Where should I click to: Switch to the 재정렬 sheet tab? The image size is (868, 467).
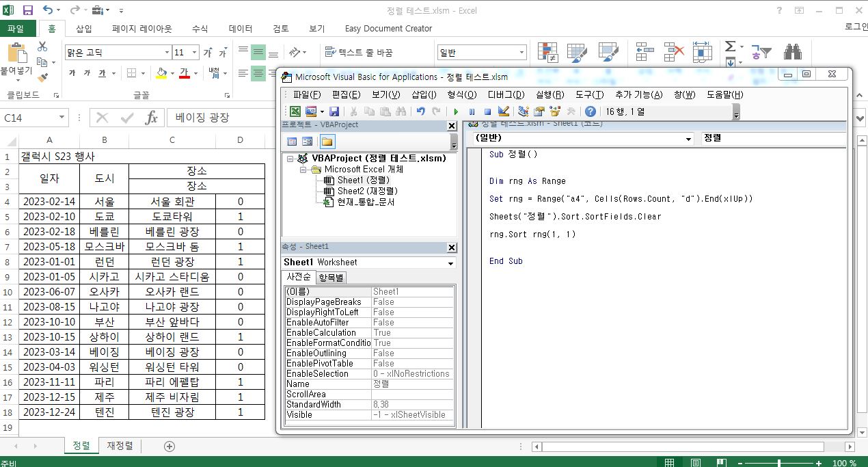tap(119, 445)
